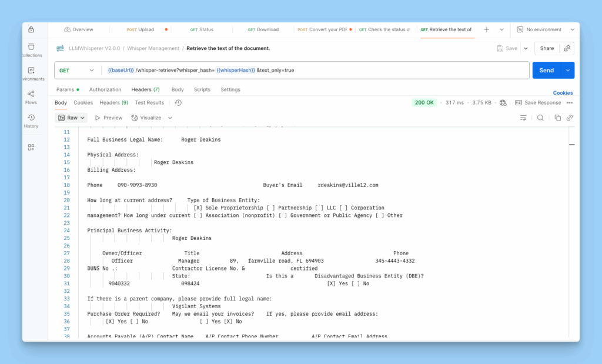Open the Collections sidebar panel
This screenshot has width=602, height=364.
31,49
